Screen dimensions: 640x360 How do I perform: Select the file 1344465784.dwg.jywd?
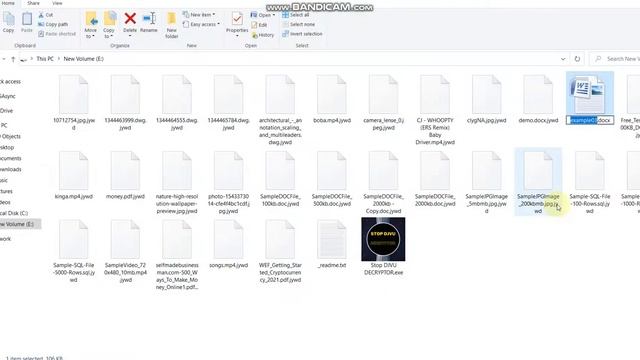tap(229, 103)
